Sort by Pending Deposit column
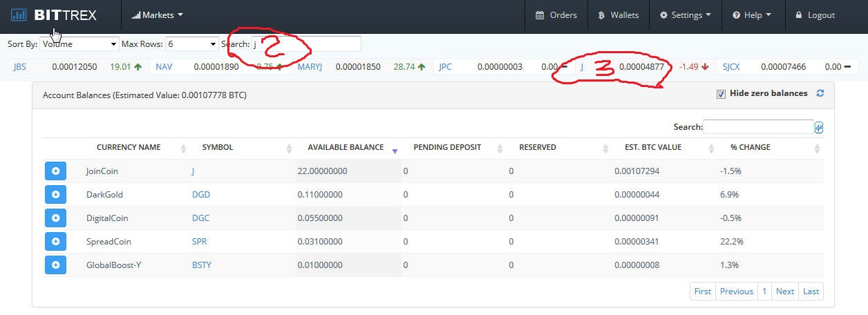This screenshot has width=868, height=315. 447,147
